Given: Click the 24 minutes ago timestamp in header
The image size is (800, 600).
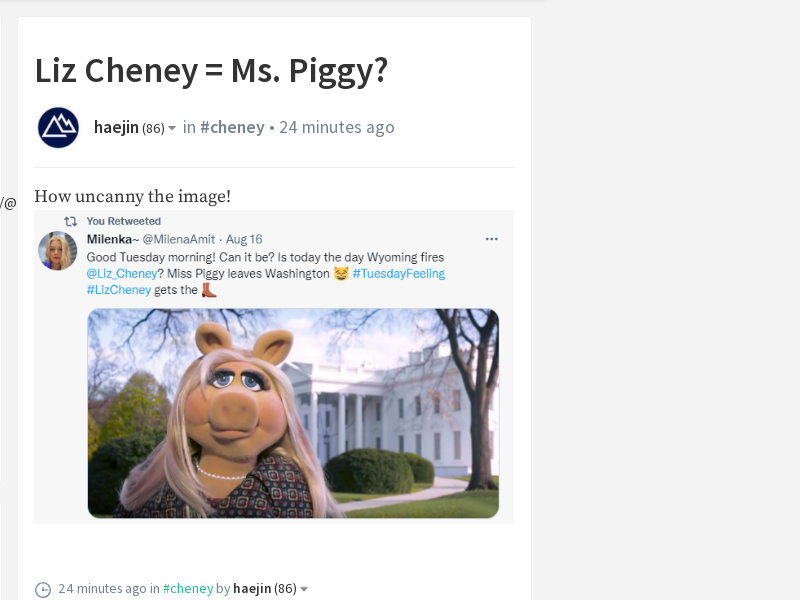Looking at the screenshot, I should tap(337, 127).
